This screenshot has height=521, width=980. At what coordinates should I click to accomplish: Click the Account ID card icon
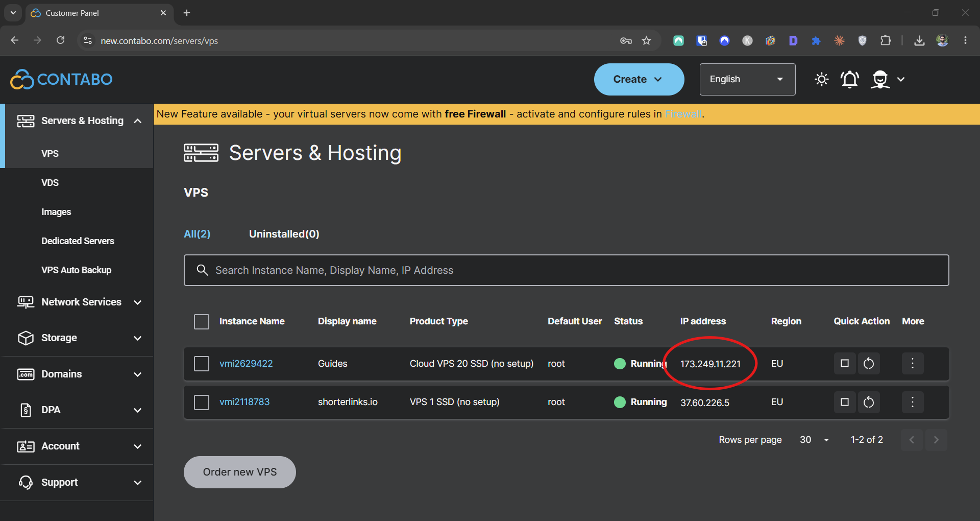pos(26,446)
